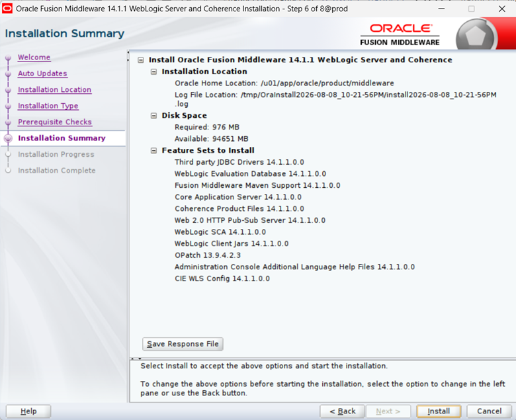Collapse the Disk Space section
This screenshot has height=420, width=516.
(153, 116)
